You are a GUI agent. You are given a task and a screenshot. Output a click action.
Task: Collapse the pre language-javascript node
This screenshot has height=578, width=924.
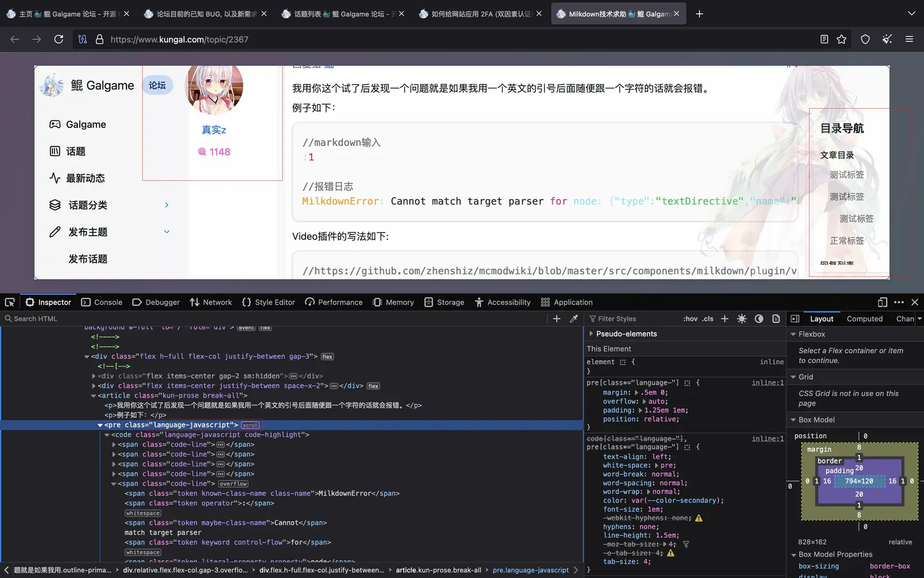coord(100,425)
